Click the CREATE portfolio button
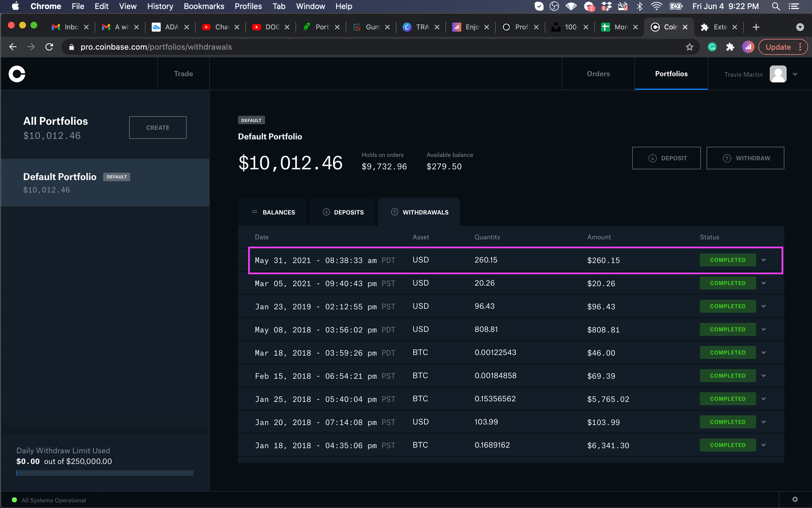812x508 pixels. (x=158, y=128)
